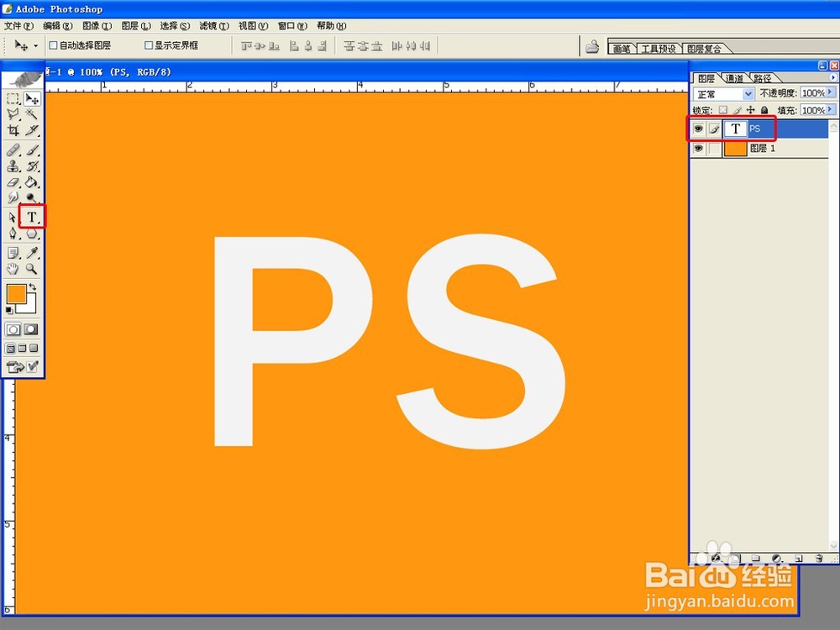The width and height of the screenshot is (840, 630).
Task: Open the 选择 menu
Action: coord(175,26)
